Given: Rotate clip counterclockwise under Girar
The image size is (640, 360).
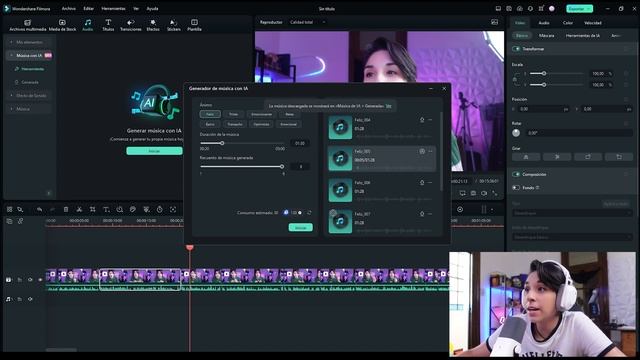Looking at the screenshot, I should 619,157.
